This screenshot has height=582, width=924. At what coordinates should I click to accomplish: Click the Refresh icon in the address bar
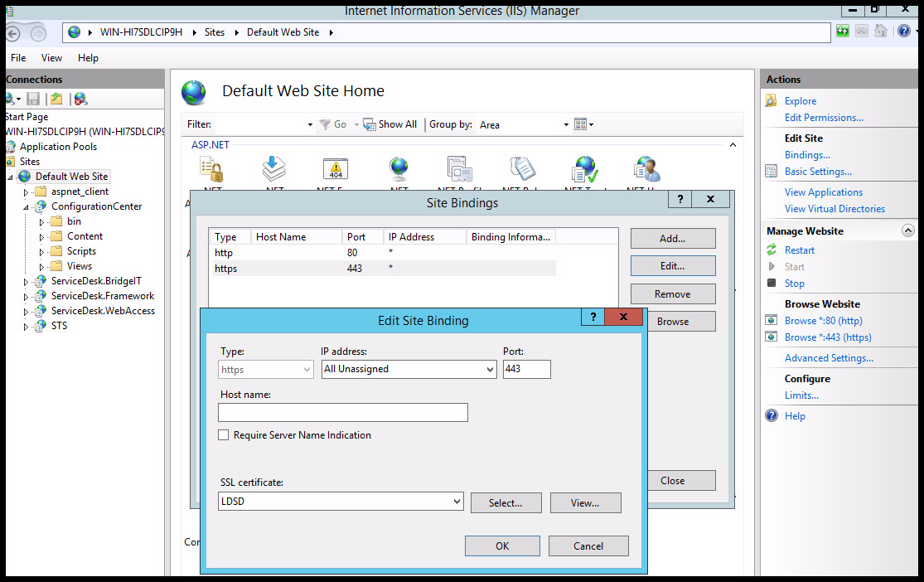click(843, 31)
